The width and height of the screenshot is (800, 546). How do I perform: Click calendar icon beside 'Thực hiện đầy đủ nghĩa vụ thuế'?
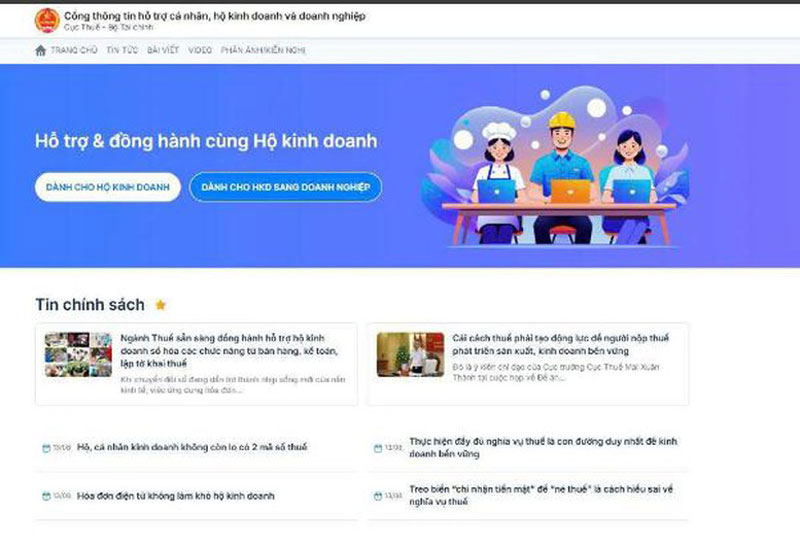coord(377,448)
